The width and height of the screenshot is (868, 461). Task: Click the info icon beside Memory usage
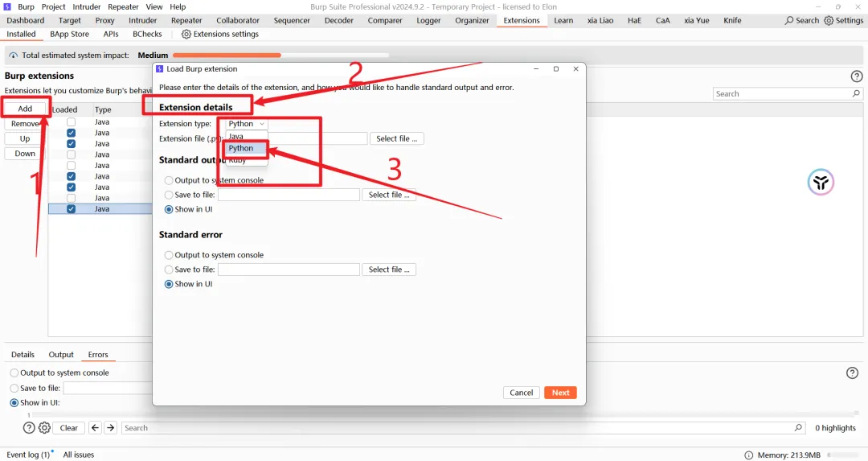click(748, 455)
